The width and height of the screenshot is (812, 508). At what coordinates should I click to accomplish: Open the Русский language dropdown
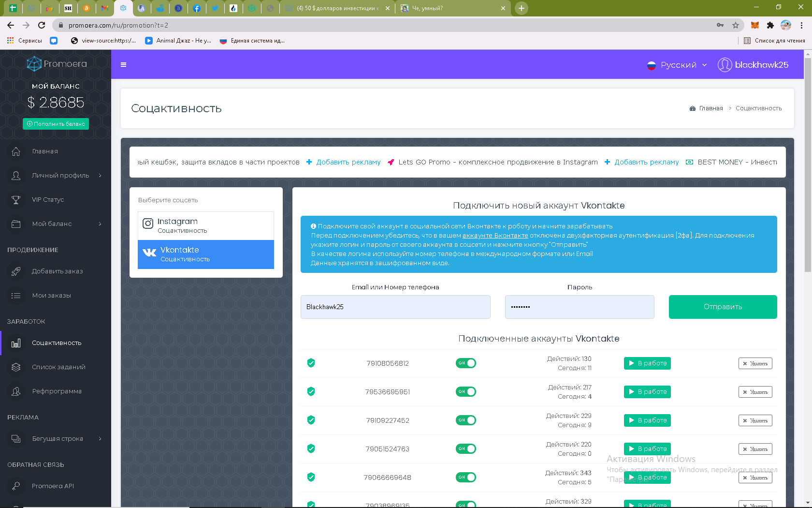677,65
